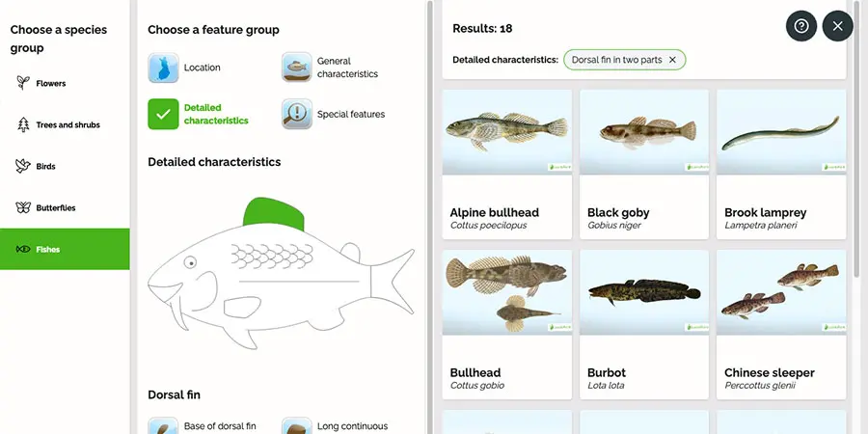This screenshot has height=434, width=868.
Task: Select the Butterflies species group icon
Action: click(x=23, y=207)
